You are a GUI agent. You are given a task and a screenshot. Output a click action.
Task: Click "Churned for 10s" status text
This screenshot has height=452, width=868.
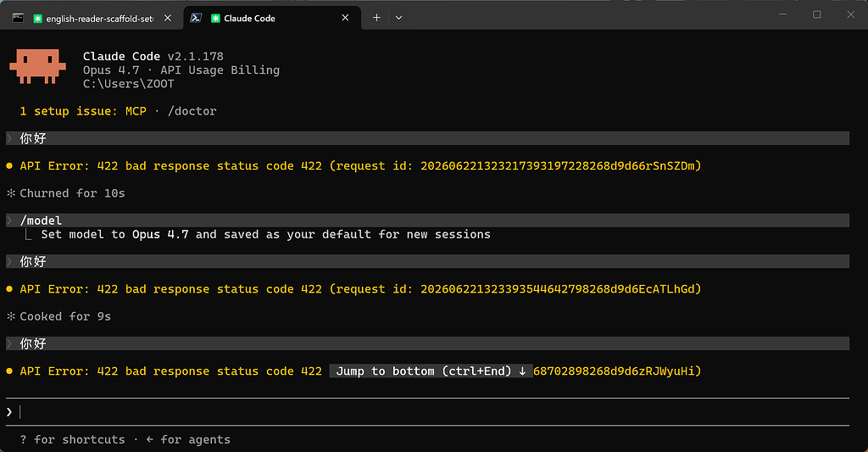point(66,193)
